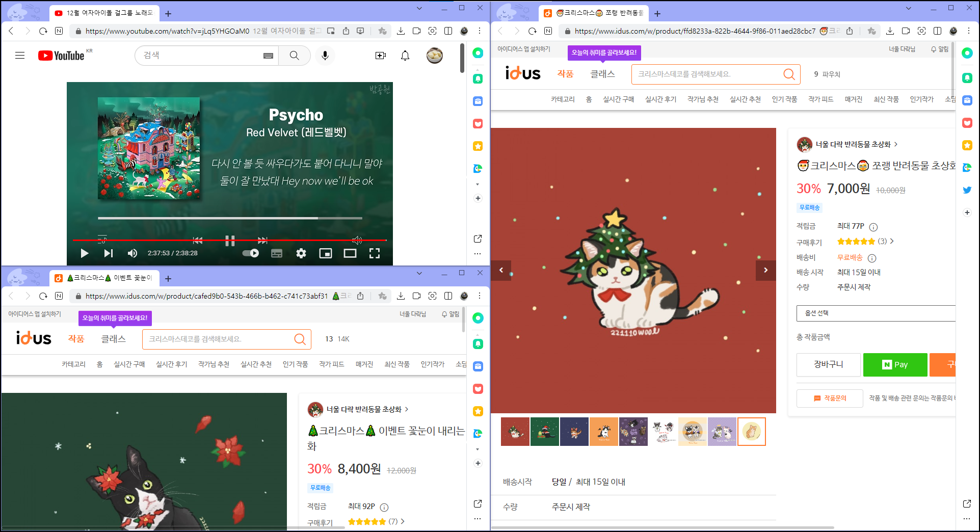Open YouTube notifications bell

(x=405, y=56)
